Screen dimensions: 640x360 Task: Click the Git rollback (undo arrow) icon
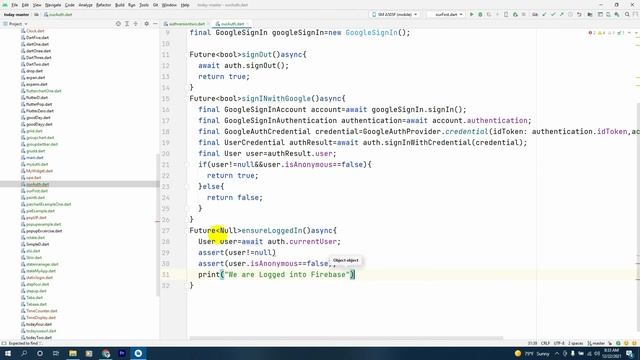579,14
